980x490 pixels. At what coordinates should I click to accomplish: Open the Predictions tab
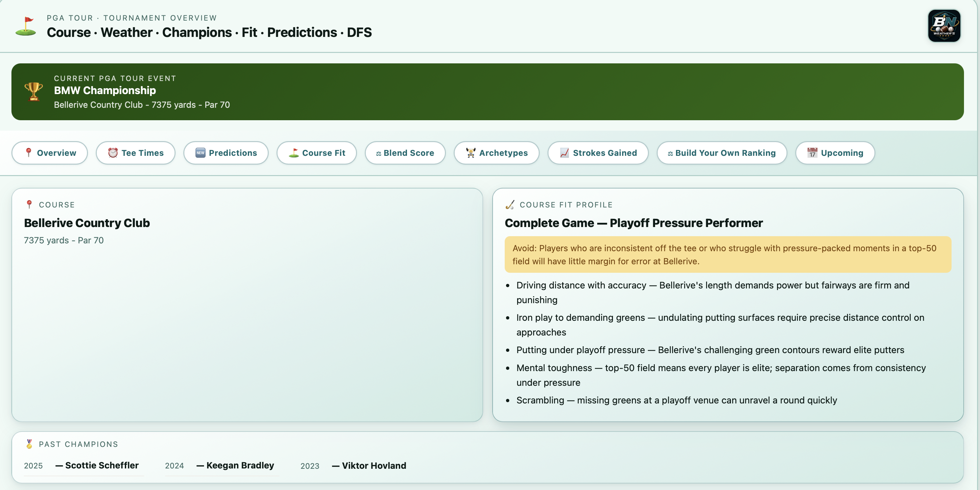coord(226,153)
